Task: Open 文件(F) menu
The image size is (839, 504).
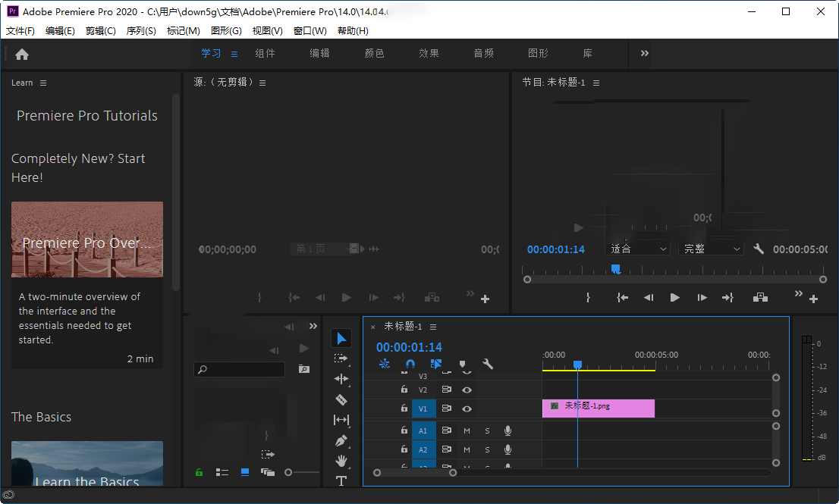Action: (x=20, y=31)
